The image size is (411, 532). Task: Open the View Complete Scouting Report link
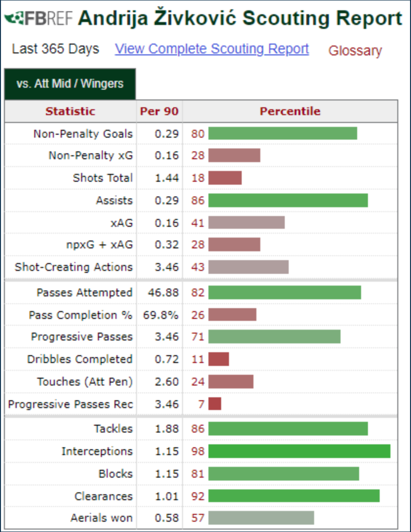212,49
